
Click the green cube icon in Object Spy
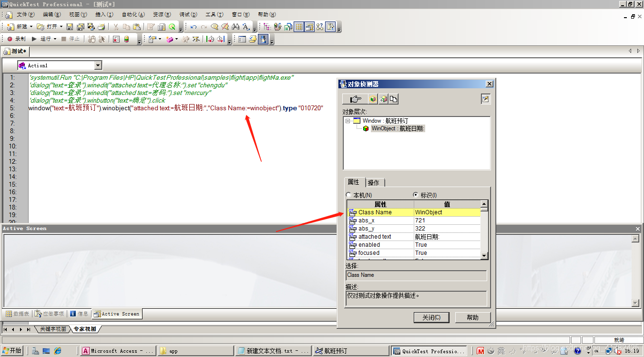tap(373, 99)
